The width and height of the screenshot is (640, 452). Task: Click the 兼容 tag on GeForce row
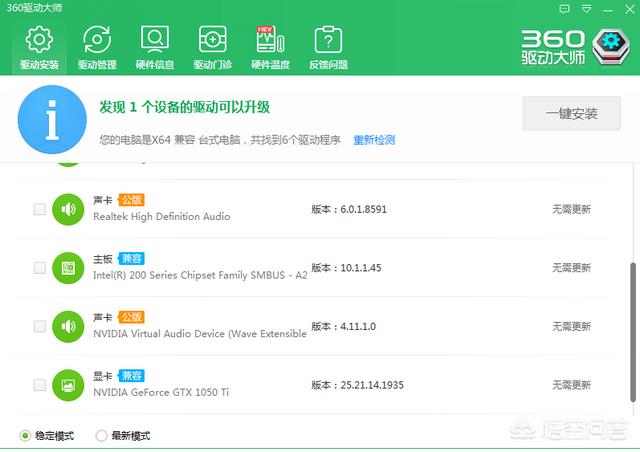coord(131,375)
